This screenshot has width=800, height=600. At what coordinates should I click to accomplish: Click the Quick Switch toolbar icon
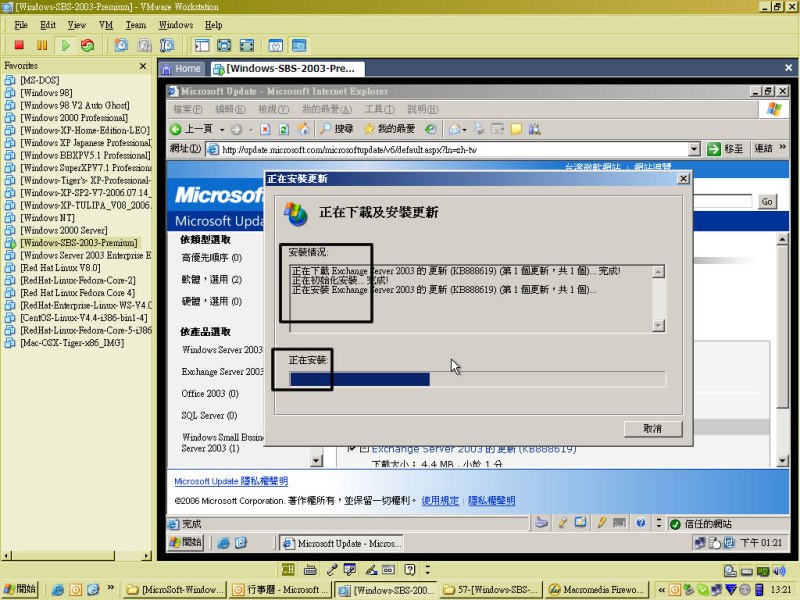coord(247,45)
